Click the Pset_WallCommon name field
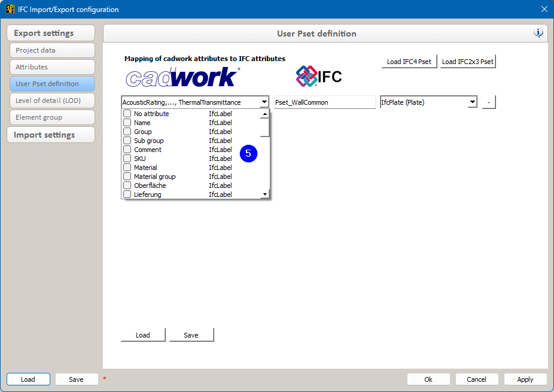This screenshot has width=554, height=392. [x=324, y=102]
